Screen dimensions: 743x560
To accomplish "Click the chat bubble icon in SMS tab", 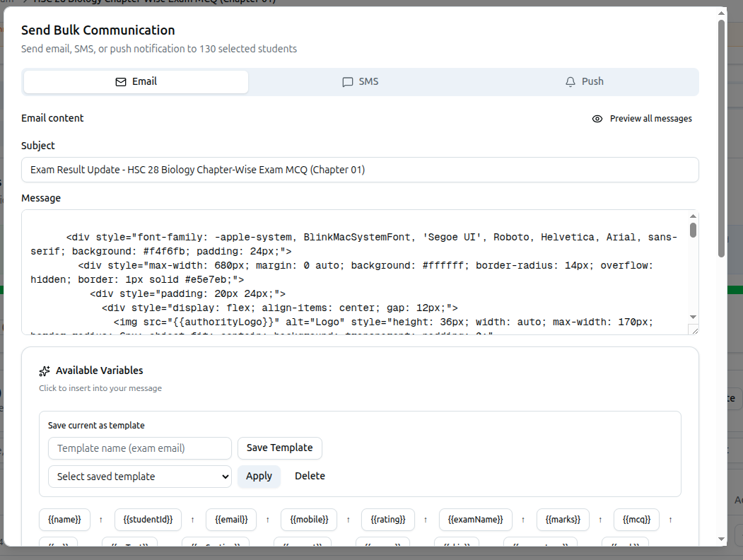I will click(348, 82).
